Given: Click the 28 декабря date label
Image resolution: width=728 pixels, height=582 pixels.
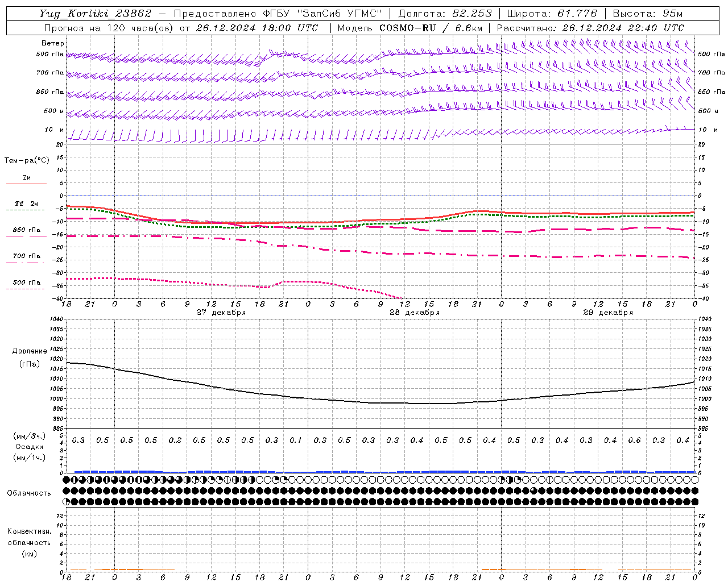Looking at the screenshot, I should pos(414,313).
